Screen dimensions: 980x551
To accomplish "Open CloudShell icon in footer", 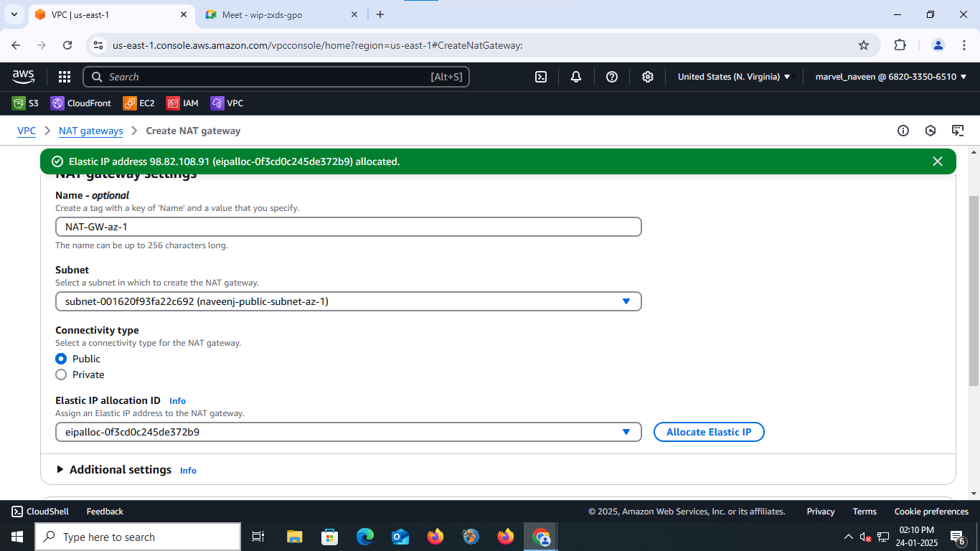I will (17, 512).
